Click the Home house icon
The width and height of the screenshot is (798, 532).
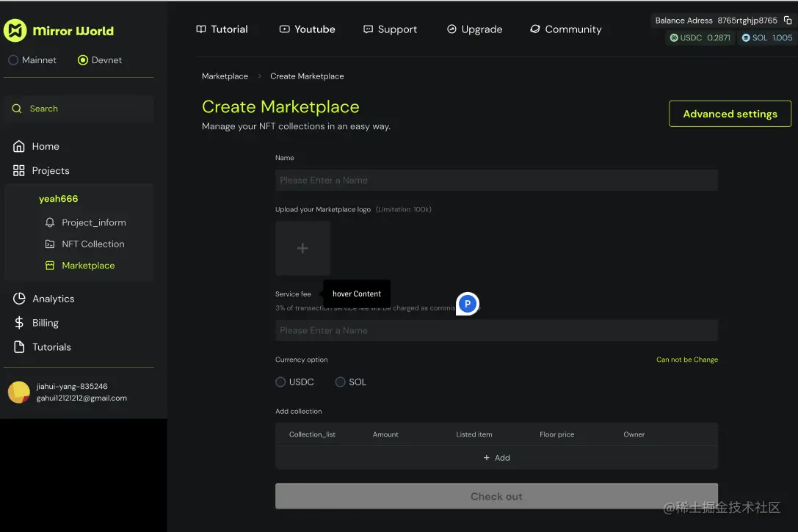click(x=19, y=147)
